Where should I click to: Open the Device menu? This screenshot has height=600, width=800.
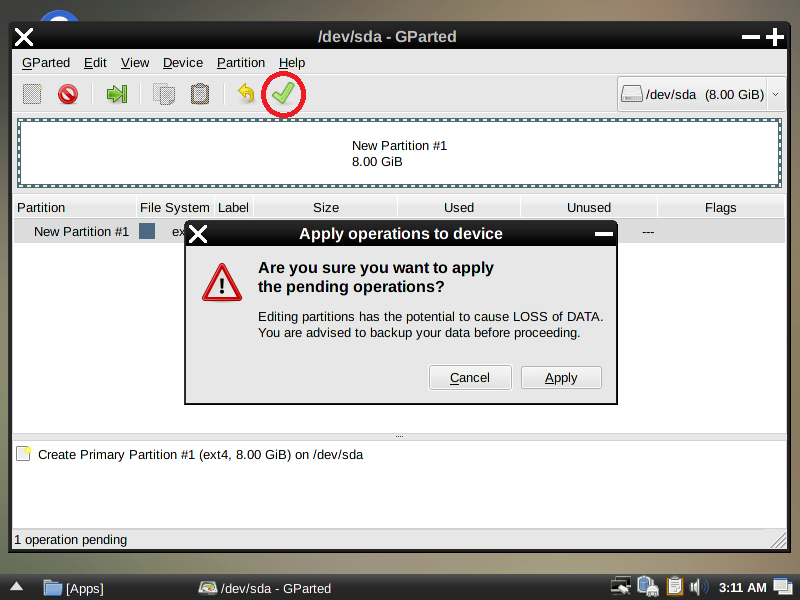pos(183,63)
